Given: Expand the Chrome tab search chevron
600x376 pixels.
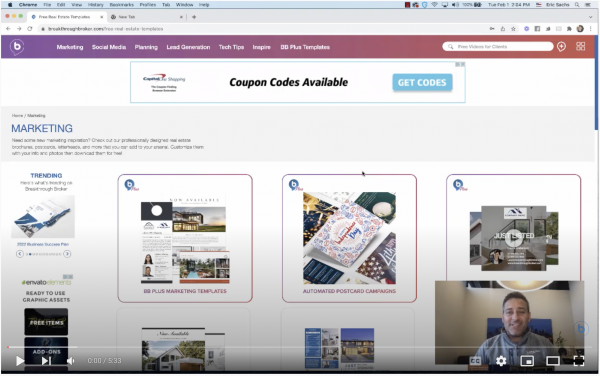Looking at the screenshot, I should tap(591, 17).
